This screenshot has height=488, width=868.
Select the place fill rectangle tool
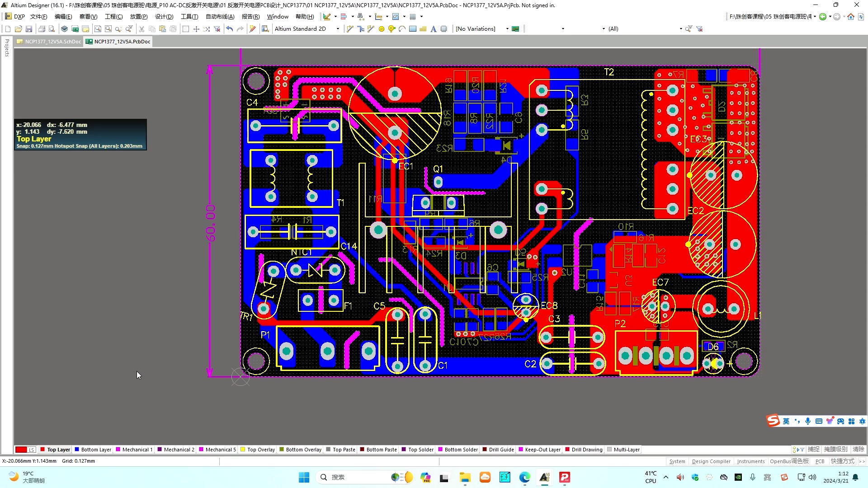(x=412, y=29)
